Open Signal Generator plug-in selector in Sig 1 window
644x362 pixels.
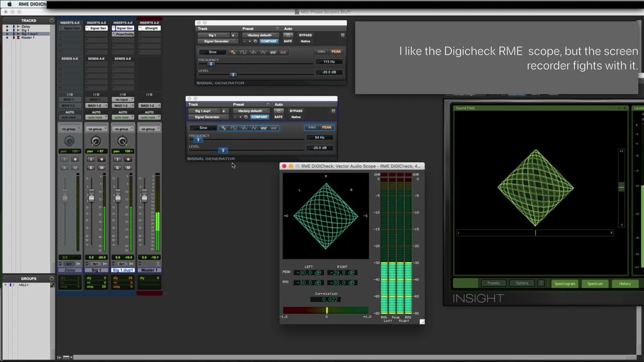click(x=218, y=41)
